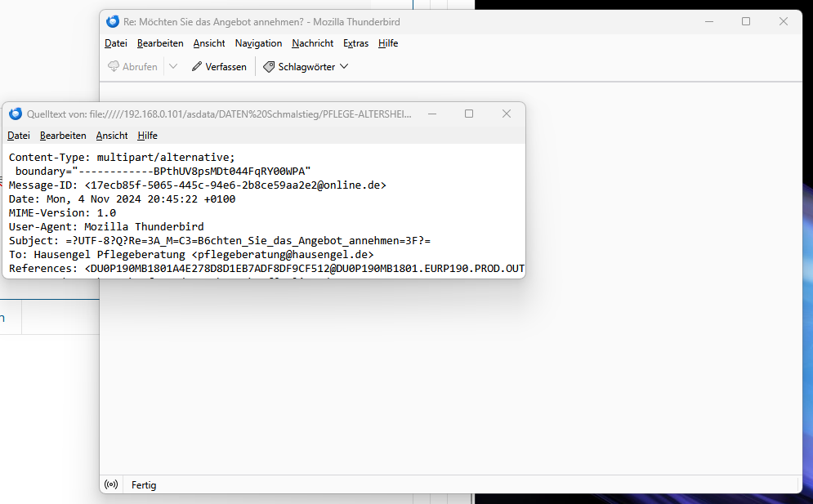Open Bearbeiten menu in main Thunderbird window
Screen dimensions: 813x504
tap(160, 43)
